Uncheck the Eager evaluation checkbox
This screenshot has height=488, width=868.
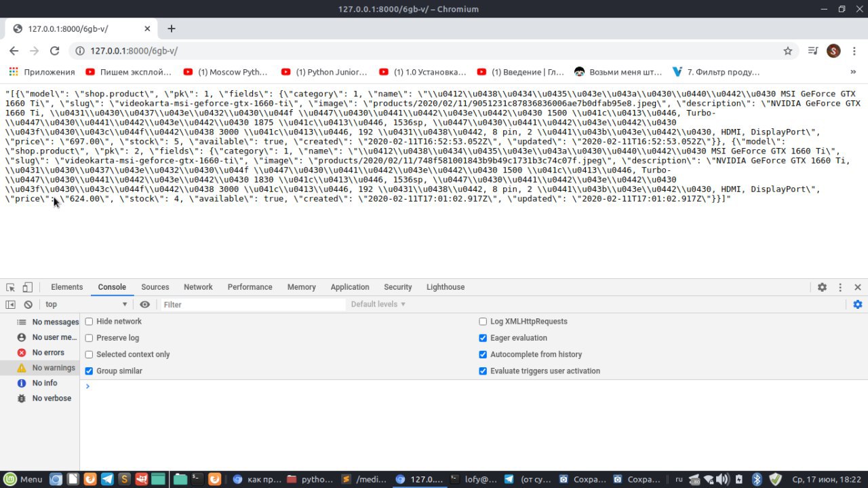pyautogui.click(x=483, y=338)
